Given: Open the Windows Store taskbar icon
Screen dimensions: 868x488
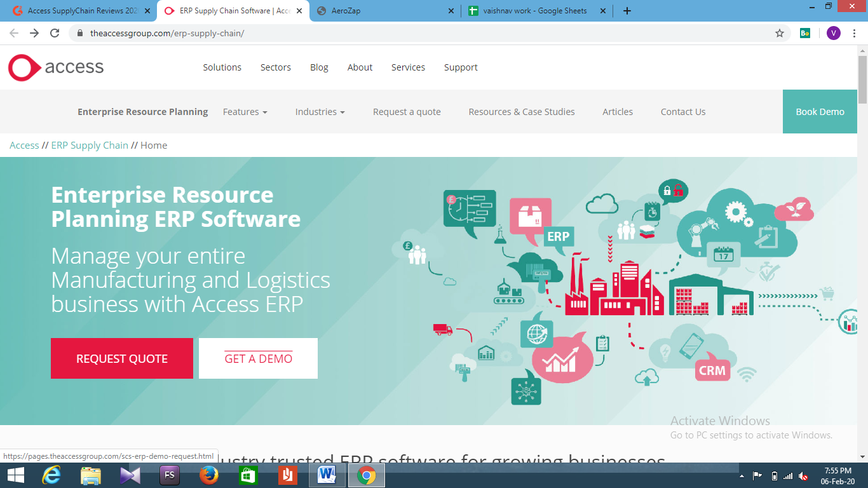Looking at the screenshot, I should pos(248,475).
